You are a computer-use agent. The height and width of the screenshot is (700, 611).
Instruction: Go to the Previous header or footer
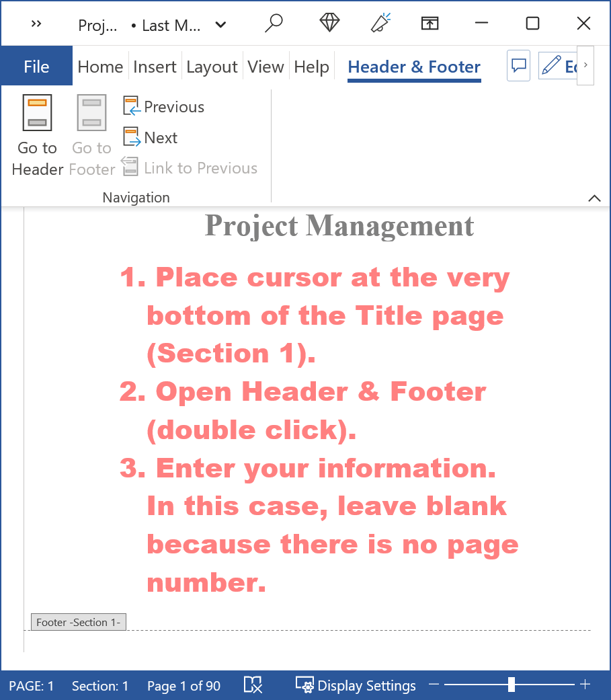[164, 107]
